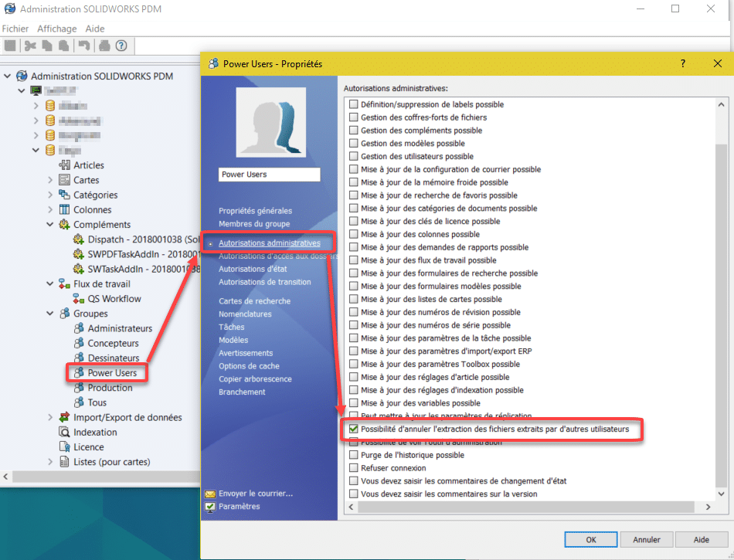Select Cartes node icon in tree
Viewport: 734px width, 560px height.
tap(64, 180)
